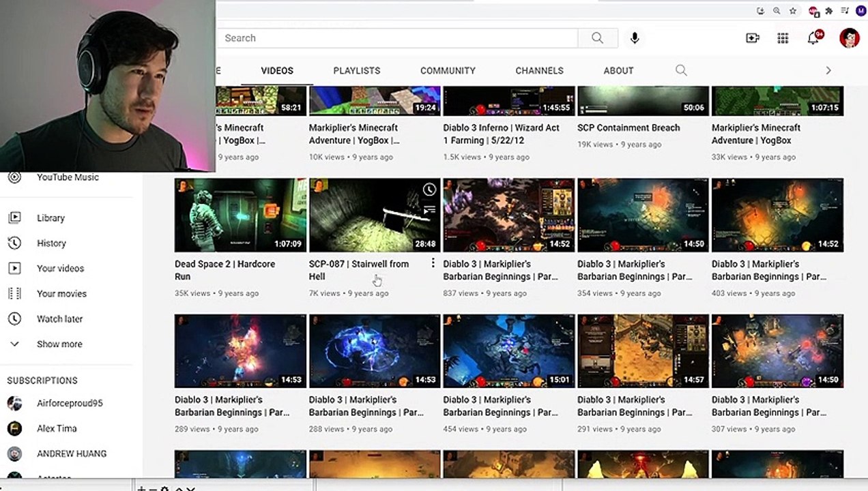Switch to the PLAYLISTS tab
This screenshot has height=491, width=868.
pos(357,70)
